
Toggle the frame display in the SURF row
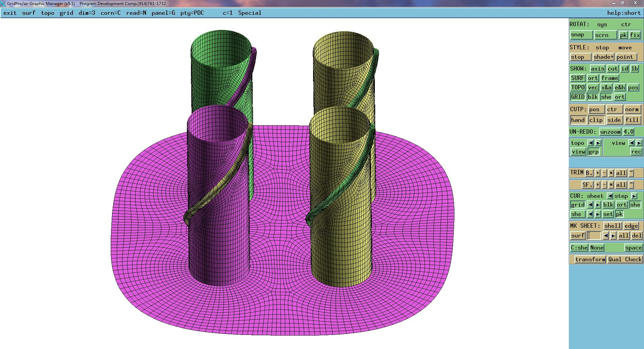click(610, 78)
